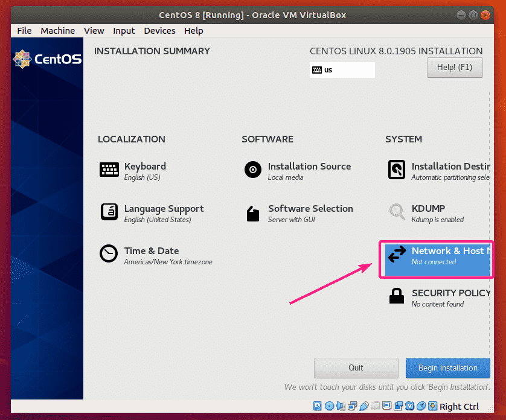Click display settings status icon
This screenshot has width=506, height=420.
tap(386, 406)
